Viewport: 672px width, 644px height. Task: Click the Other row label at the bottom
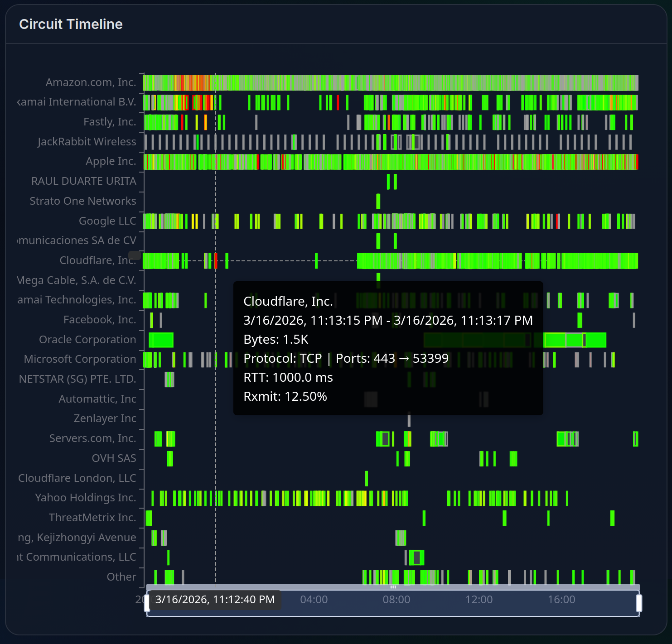[121, 577]
